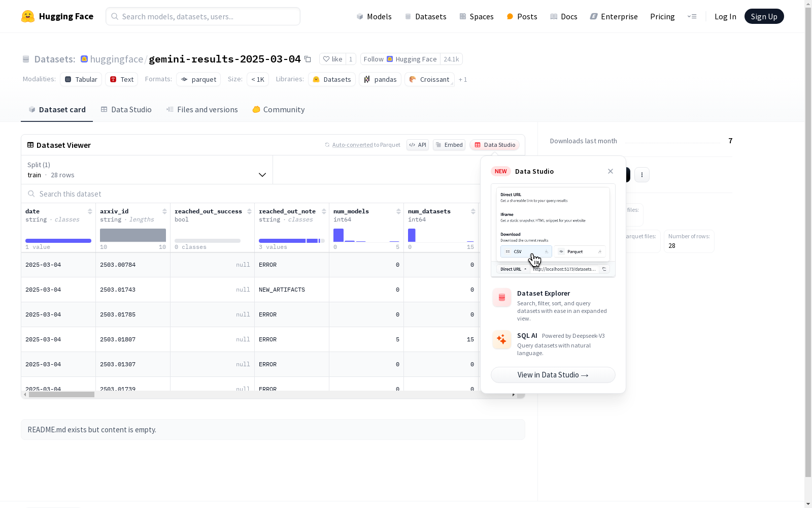Open the three-dot more options button
812x508 pixels.
642,175
